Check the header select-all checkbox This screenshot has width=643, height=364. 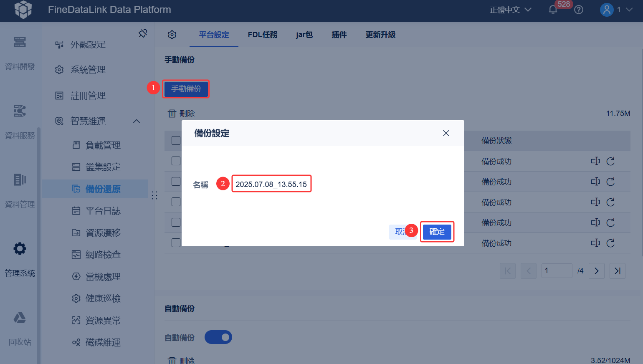click(x=176, y=141)
